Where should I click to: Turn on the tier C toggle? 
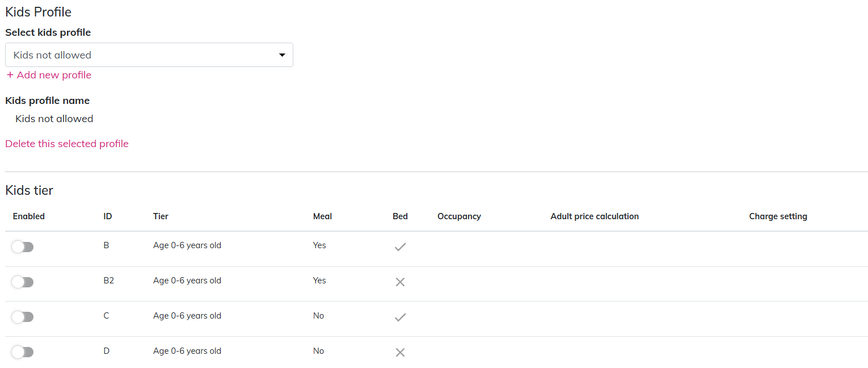tap(23, 317)
